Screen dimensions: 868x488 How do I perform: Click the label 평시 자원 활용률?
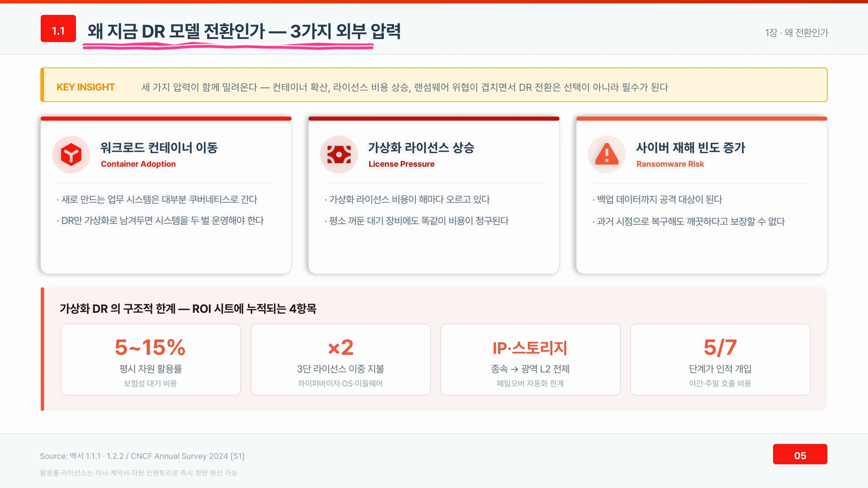tap(151, 369)
